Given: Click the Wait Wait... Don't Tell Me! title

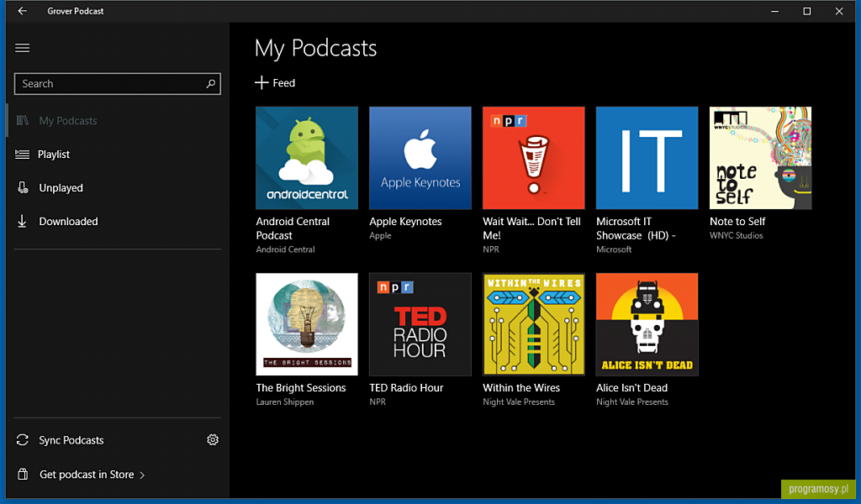Looking at the screenshot, I should (531, 228).
